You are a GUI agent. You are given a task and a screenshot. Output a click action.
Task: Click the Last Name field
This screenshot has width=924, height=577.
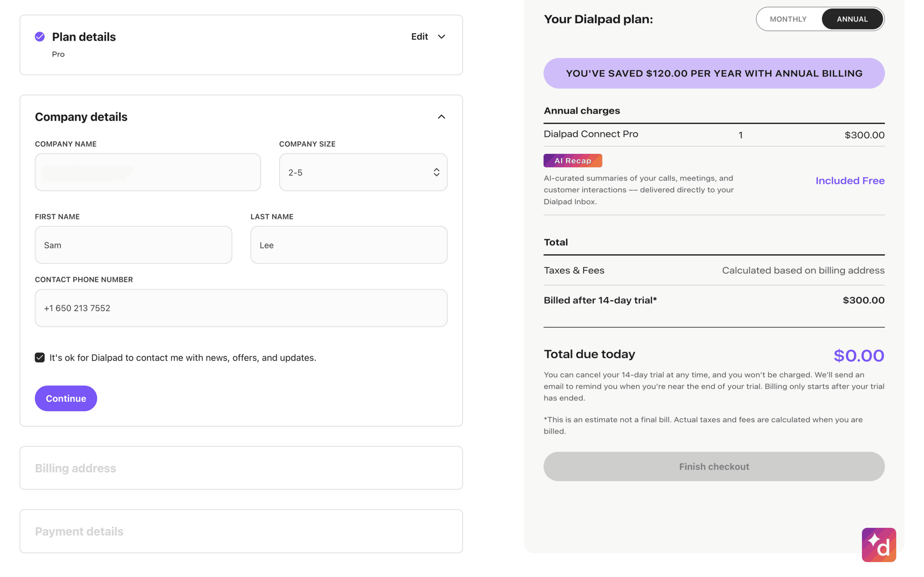click(x=349, y=245)
